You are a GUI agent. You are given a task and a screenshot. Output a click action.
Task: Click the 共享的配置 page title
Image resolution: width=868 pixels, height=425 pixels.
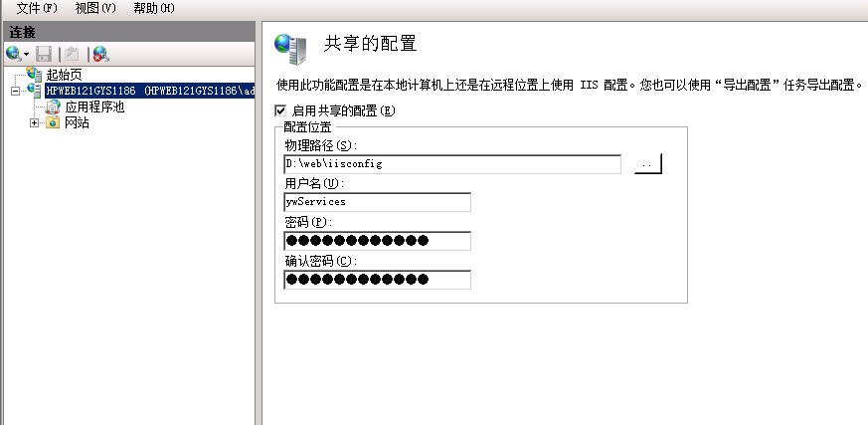pos(370,43)
